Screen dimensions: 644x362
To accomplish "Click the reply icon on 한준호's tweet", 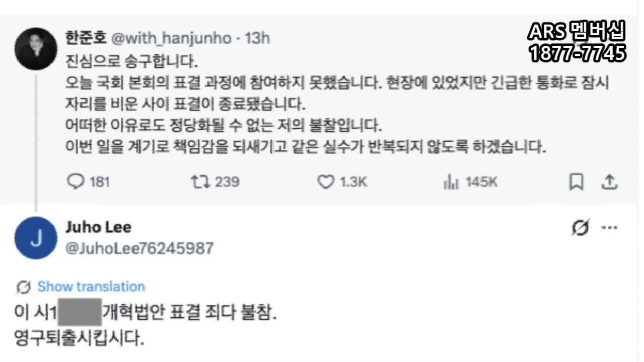I will 75,182.
